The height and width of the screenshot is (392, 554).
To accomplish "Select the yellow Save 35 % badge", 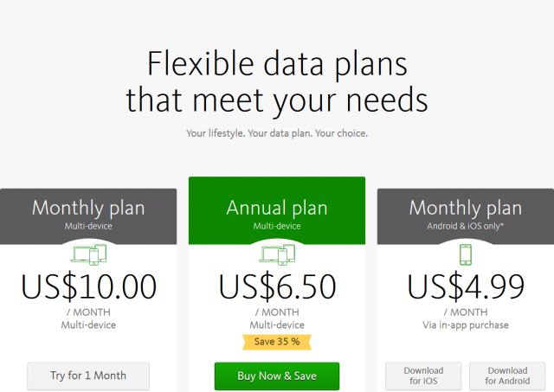I will pyautogui.click(x=277, y=342).
